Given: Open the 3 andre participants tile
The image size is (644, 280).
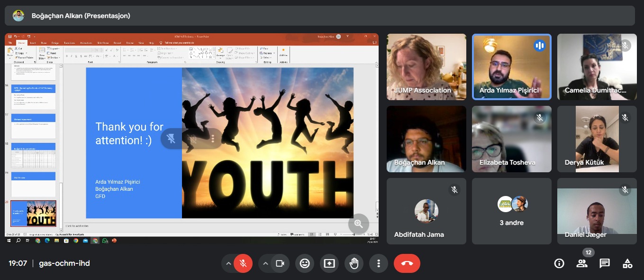Looking at the screenshot, I should point(512,211).
